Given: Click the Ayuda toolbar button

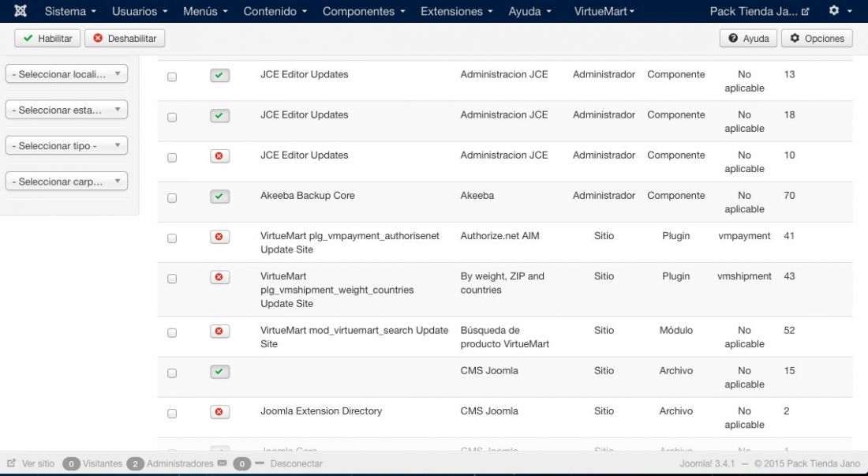Looking at the screenshot, I should [x=748, y=38].
